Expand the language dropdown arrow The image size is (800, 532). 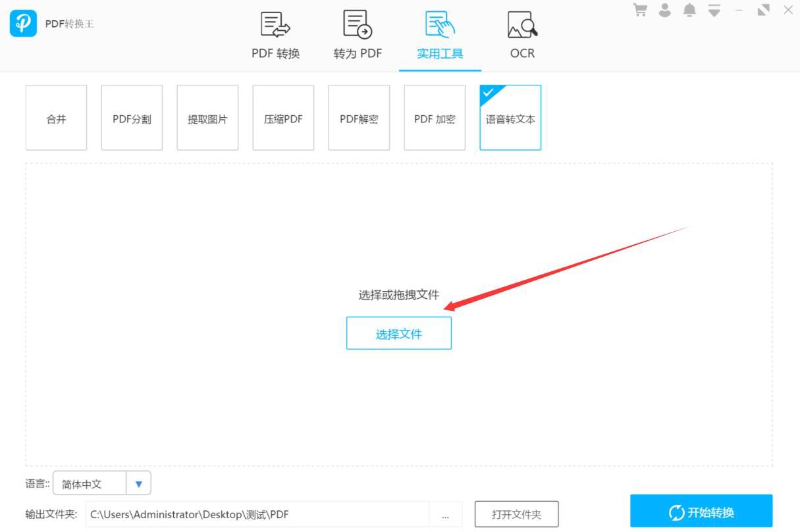(138, 483)
